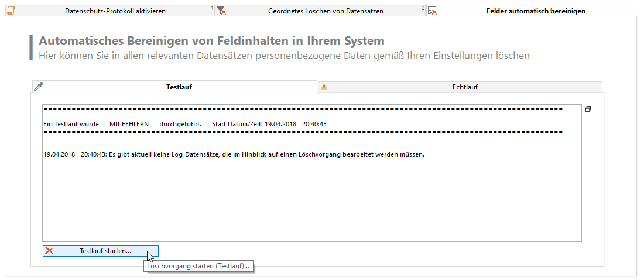The width and height of the screenshot is (644, 280).
Task: Select the Felder automatisch bereinigen tab
Action: coord(536,11)
